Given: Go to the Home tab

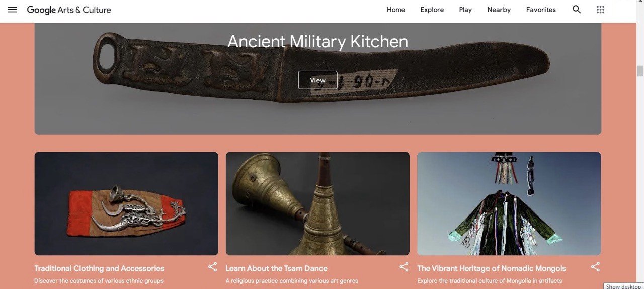Looking at the screenshot, I should click(x=396, y=10).
